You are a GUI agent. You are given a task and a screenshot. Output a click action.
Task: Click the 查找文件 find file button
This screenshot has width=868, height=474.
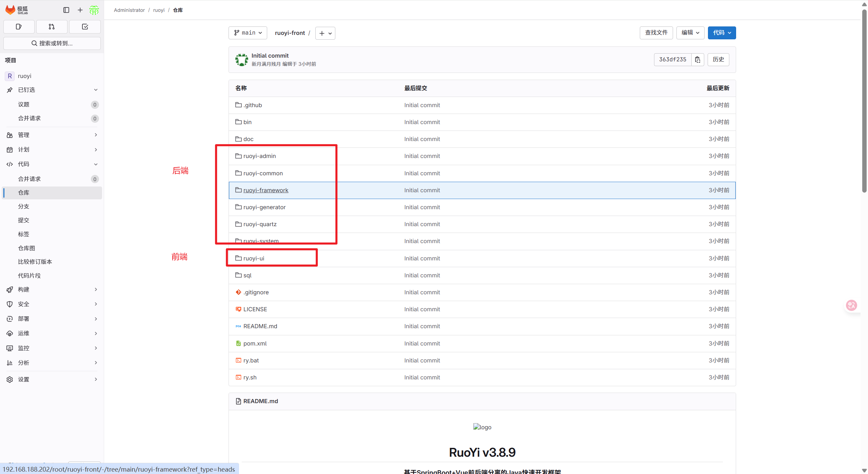point(656,33)
